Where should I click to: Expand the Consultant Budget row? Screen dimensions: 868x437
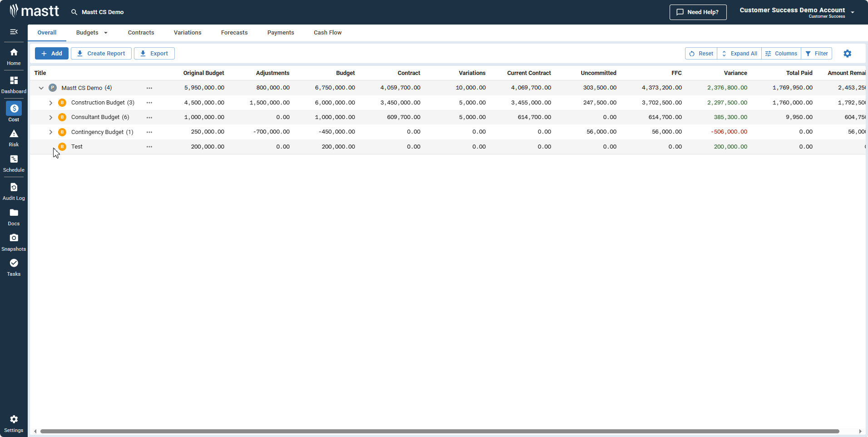(51, 117)
